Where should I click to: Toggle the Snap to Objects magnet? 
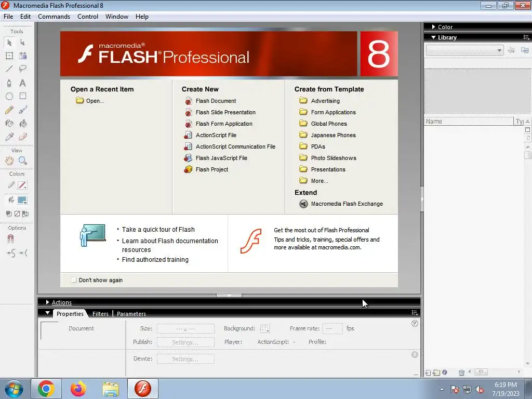[x=10, y=239]
